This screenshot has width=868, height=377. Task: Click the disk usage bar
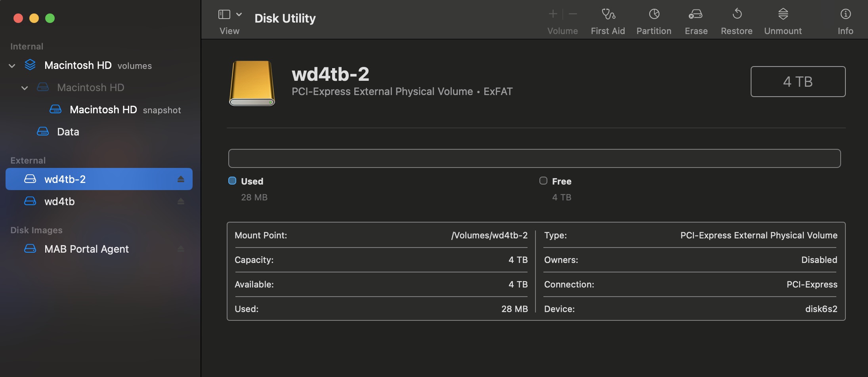pyautogui.click(x=534, y=158)
